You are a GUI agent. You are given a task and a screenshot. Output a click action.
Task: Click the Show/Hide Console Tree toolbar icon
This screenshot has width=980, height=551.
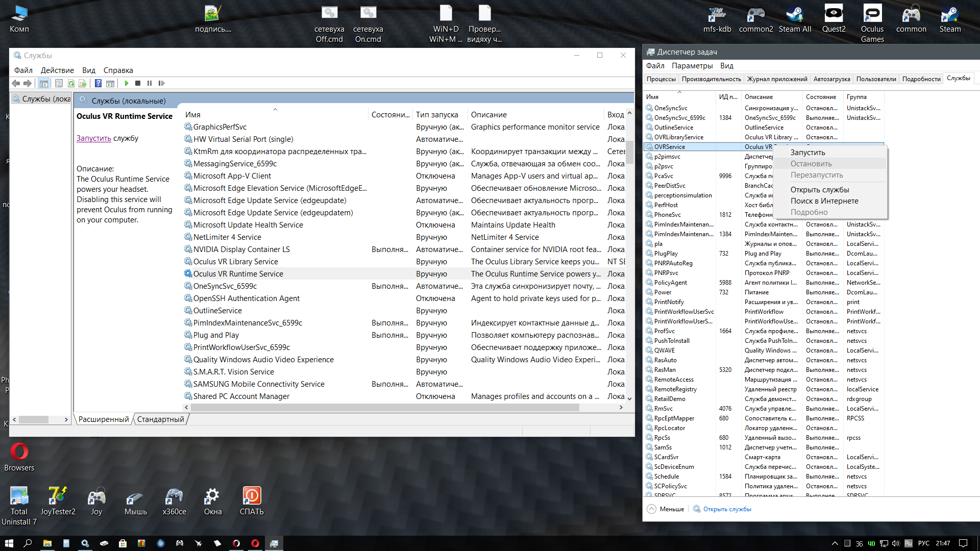click(x=44, y=83)
